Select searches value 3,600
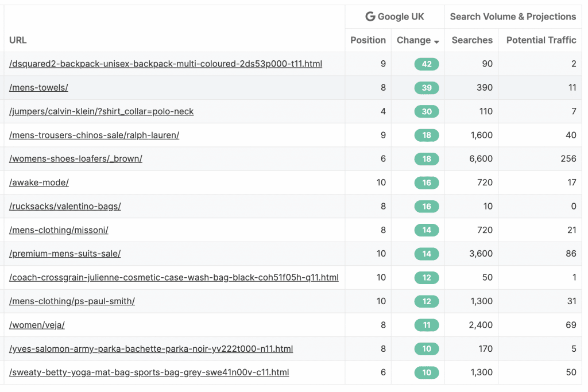 (481, 254)
